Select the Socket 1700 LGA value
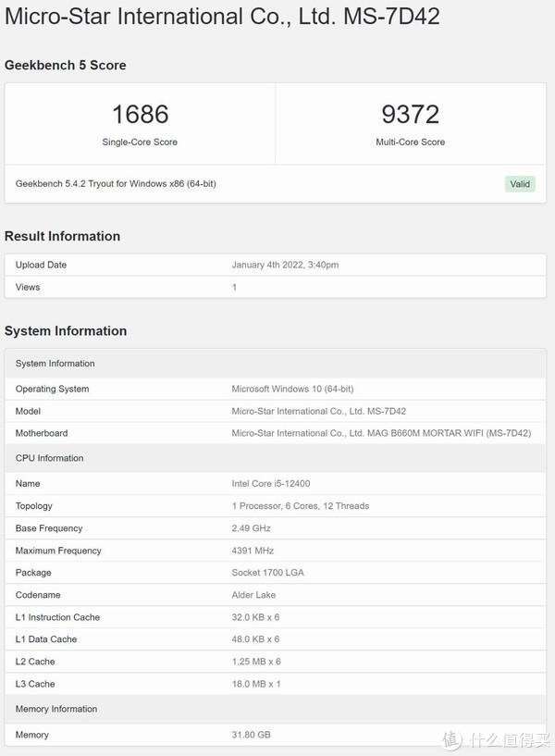This screenshot has width=555, height=756. (268, 572)
